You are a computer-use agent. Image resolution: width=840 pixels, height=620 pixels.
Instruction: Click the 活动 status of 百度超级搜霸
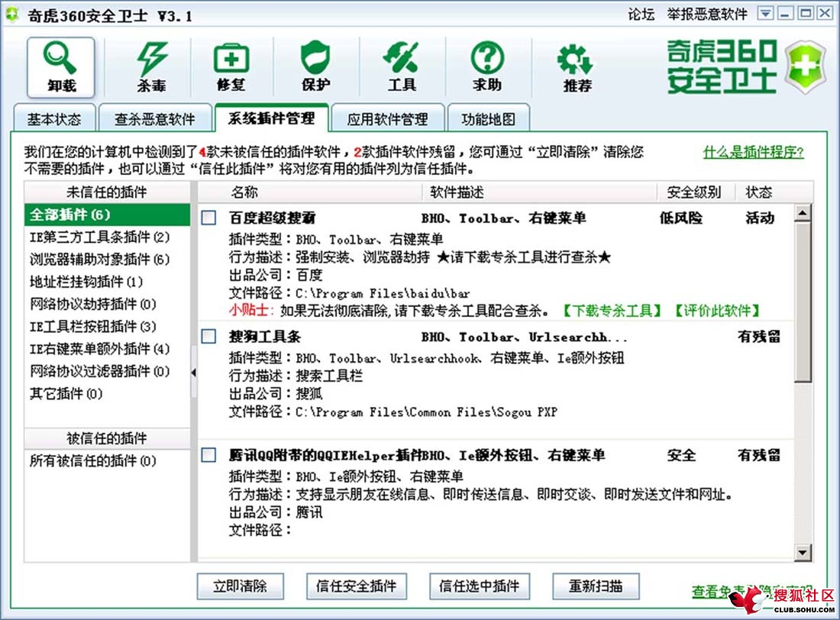(760, 218)
